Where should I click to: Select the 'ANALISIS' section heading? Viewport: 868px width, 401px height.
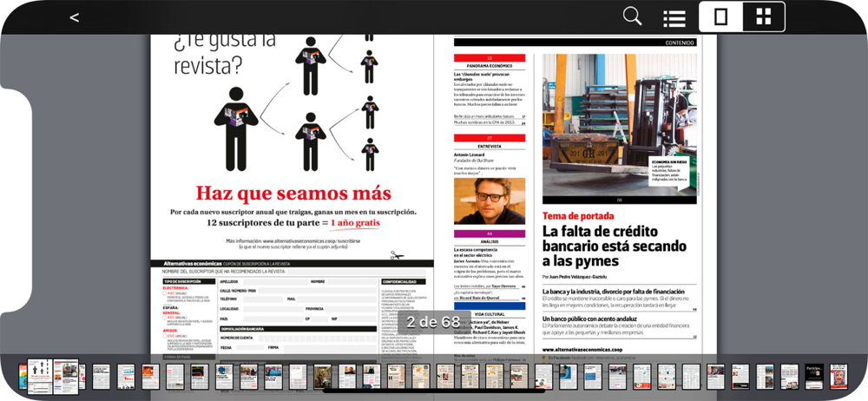pos(490,242)
